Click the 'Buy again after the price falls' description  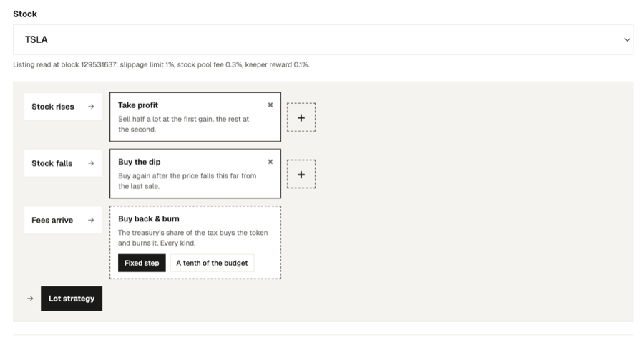(187, 180)
